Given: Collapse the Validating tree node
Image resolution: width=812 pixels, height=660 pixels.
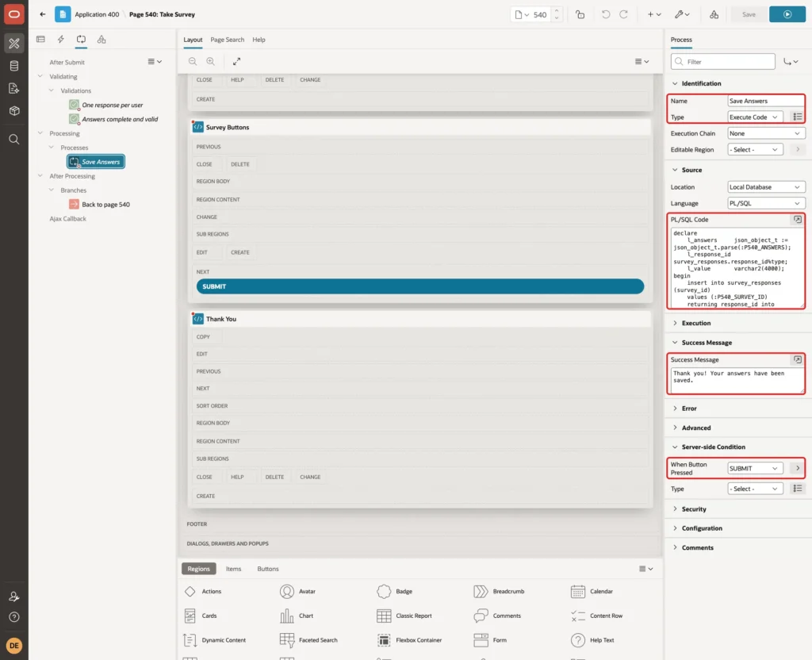Looking at the screenshot, I should pos(40,76).
